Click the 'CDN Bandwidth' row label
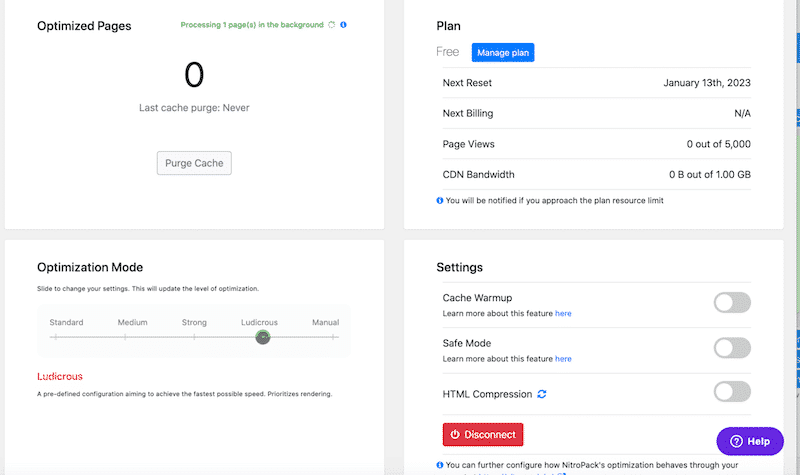Viewport: 800px width, 475px height. point(479,174)
